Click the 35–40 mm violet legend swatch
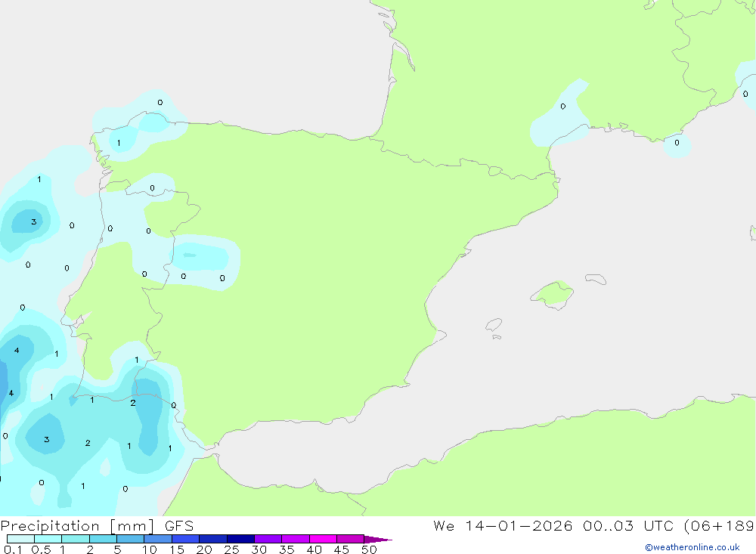The height and width of the screenshot is (554, 756). [x=295, y=539]
